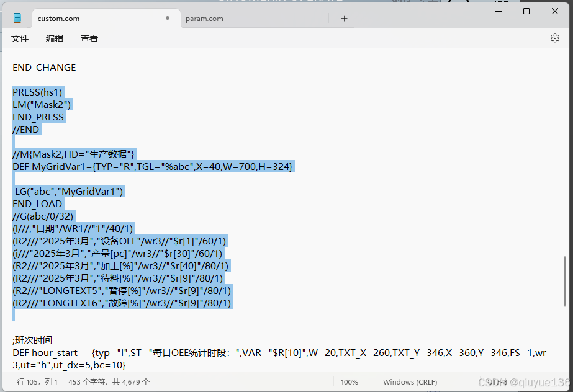573x392 pixels.
Task: Click the LONGTEXT6 "故障[%]" line
Action: 122,303
